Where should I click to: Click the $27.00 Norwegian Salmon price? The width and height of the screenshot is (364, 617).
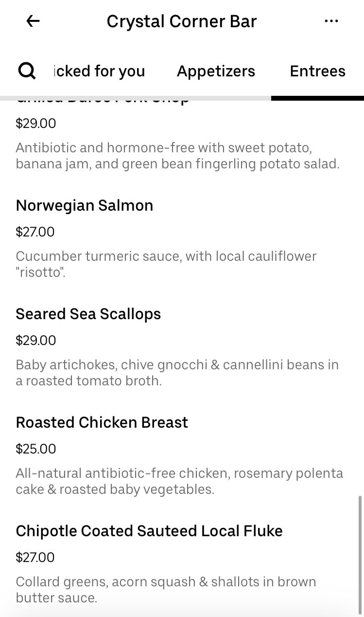(35, 232)
